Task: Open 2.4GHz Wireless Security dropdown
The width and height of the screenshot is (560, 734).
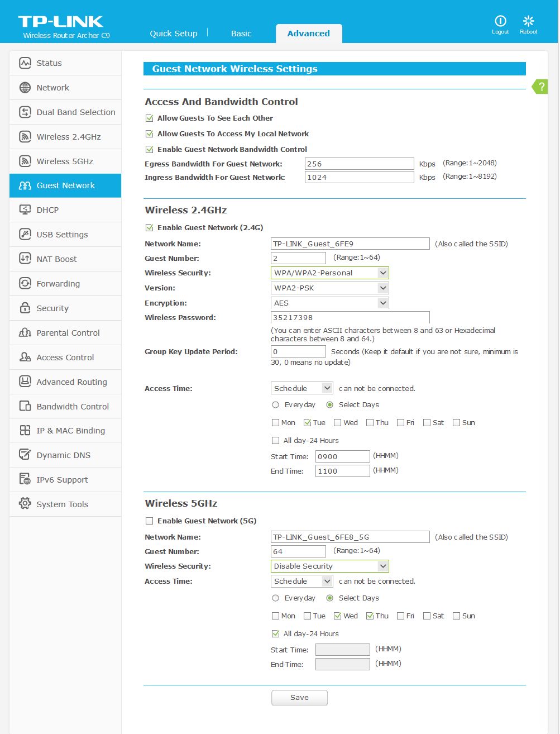Action: [x=330, y=273]
